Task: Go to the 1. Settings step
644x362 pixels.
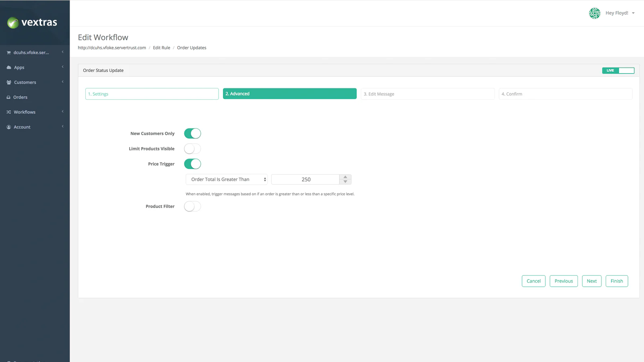Action: (152, 94)
